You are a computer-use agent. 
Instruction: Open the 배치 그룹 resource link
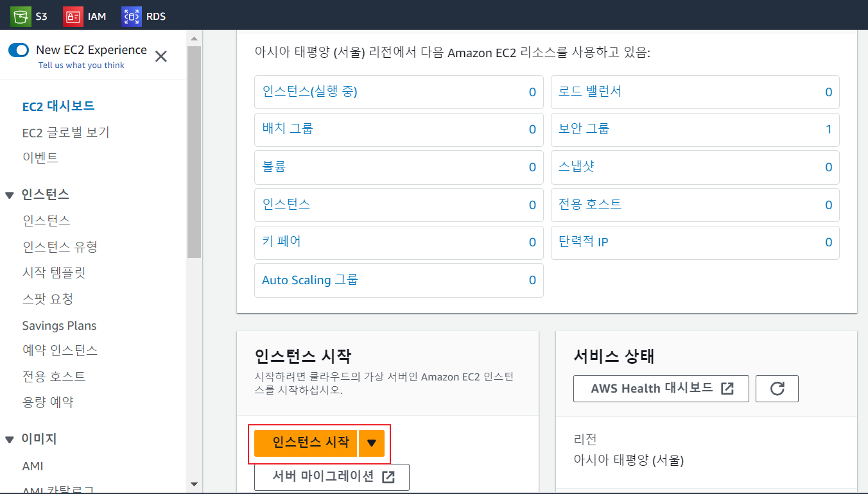[288, 129]
